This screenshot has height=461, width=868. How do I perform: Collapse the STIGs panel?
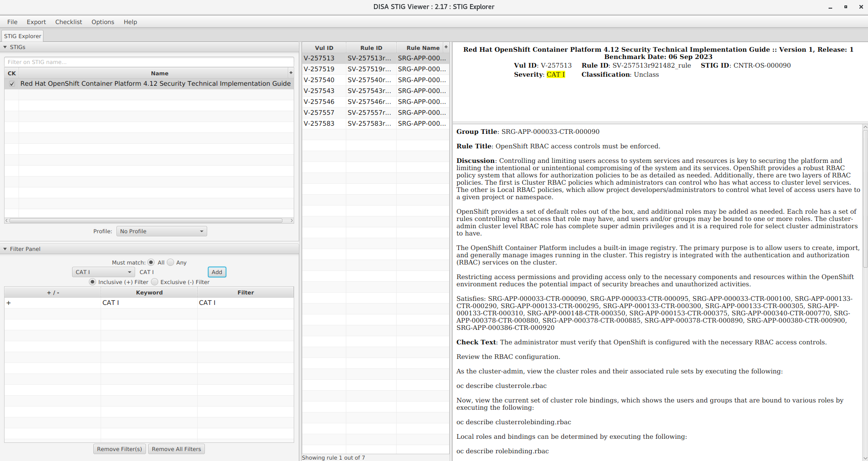(x=5, y=47)
